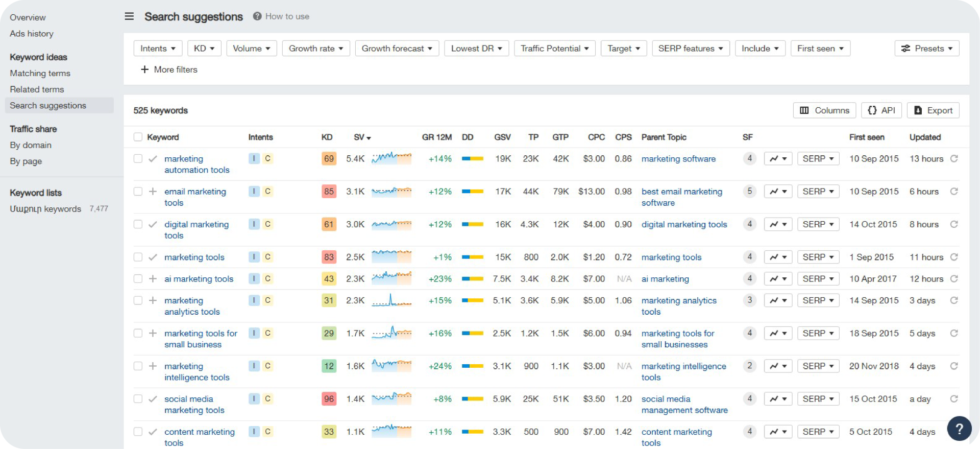Open the Growth rate filter dropdown
980x449 pixels.
point(316,49)
